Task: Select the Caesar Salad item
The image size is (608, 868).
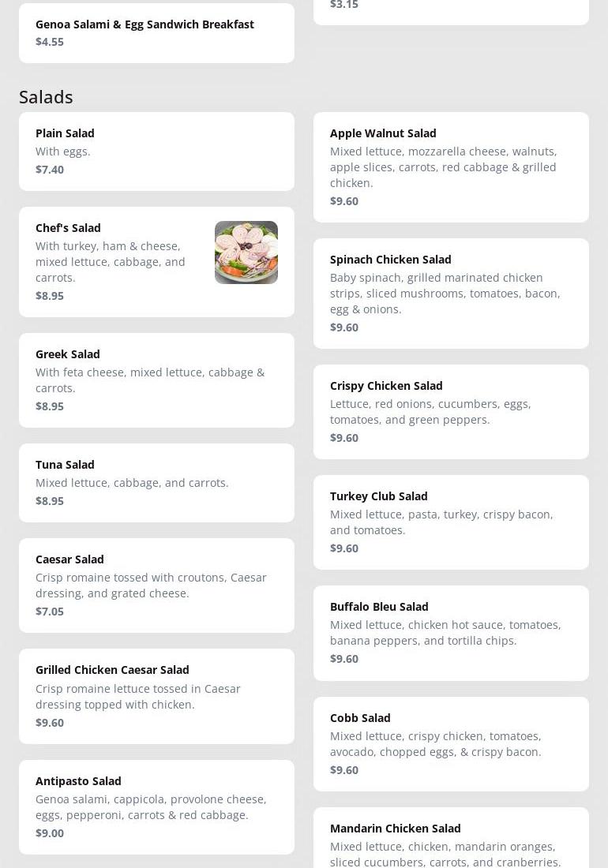Action: 156,585
